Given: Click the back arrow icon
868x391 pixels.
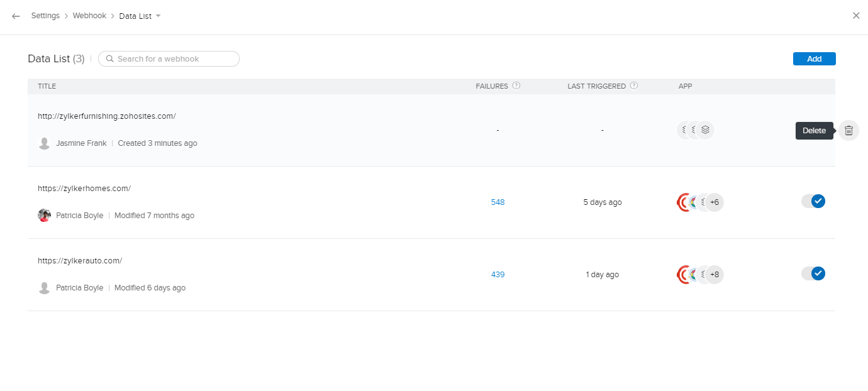Looking at the screenshot, I should coord(16,16).
